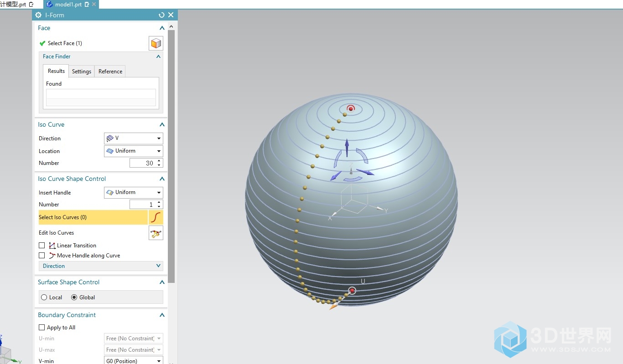Click the Insert Handle Number input field
The width and height of the screenshot is (623, 364).
[143, 205]
